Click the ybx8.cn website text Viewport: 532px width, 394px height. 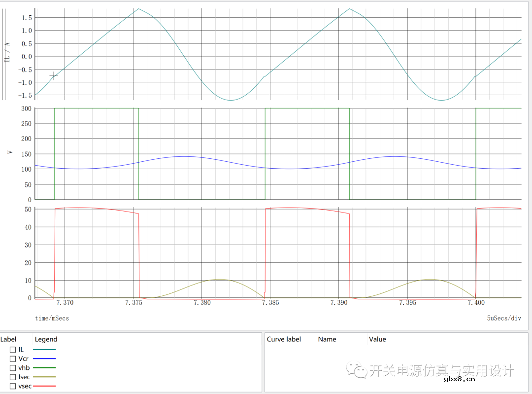459,379
